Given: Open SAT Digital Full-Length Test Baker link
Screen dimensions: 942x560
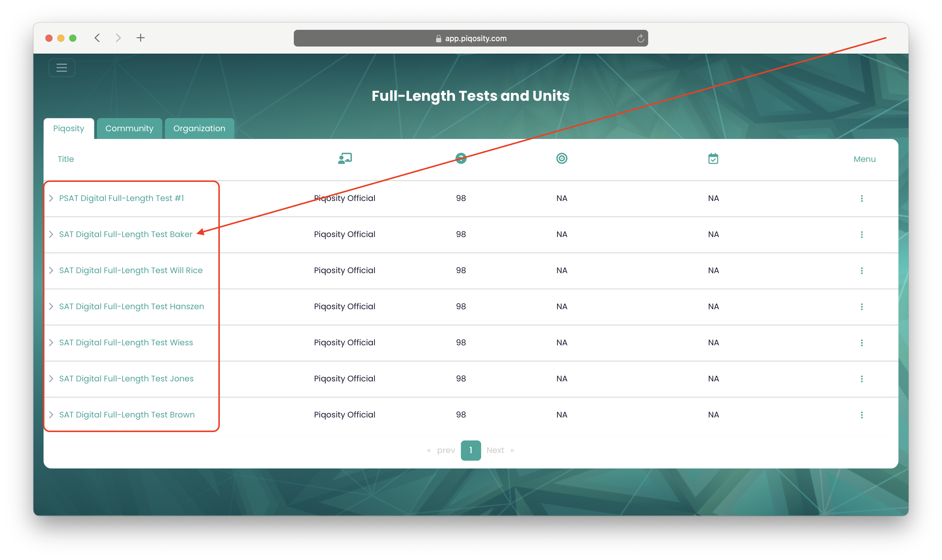Looking at the screenshot, I should pyautogui.click(x=126, y=234).
